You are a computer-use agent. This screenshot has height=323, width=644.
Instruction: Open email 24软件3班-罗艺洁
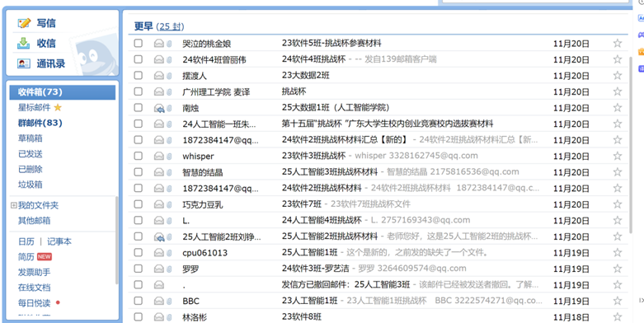[x=316, y=269]
